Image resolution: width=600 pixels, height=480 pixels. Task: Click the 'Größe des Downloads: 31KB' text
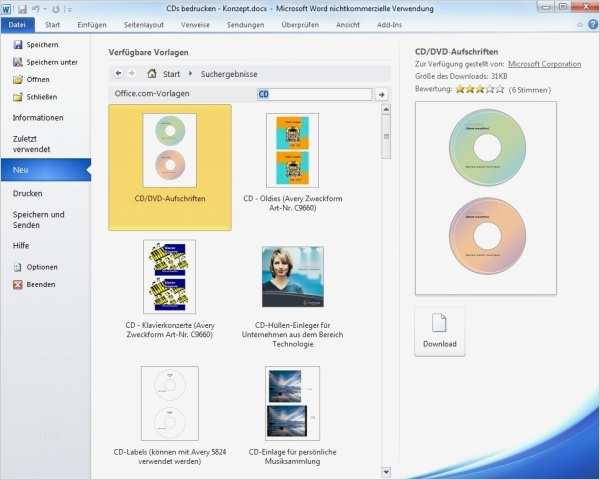point(461,76)
